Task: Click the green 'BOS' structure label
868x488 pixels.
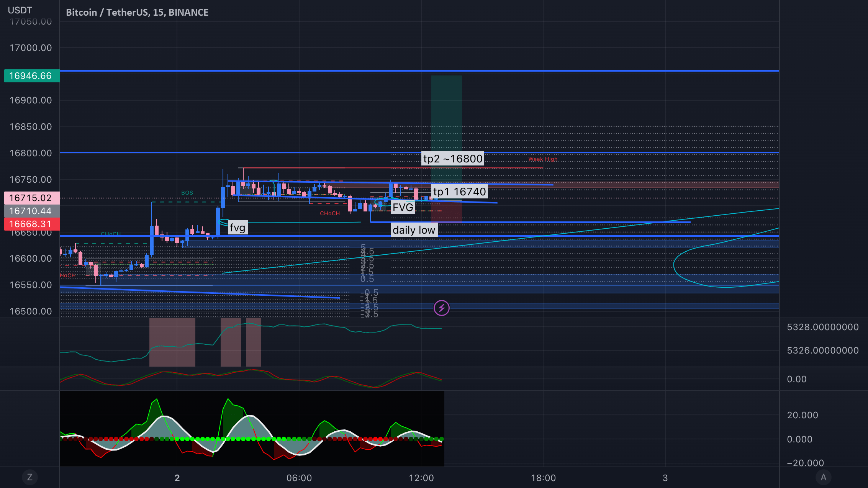Action: pyautogui.click(x=187, y=193)
